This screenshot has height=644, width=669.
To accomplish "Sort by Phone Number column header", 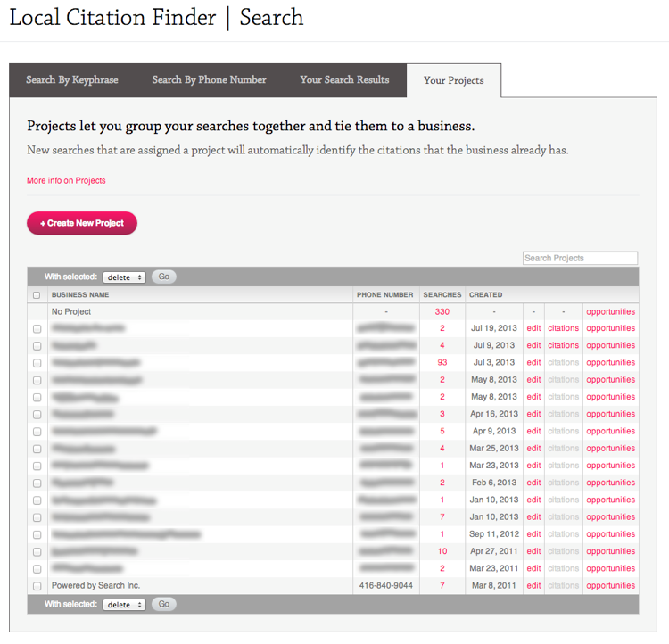I will [384, 295].
